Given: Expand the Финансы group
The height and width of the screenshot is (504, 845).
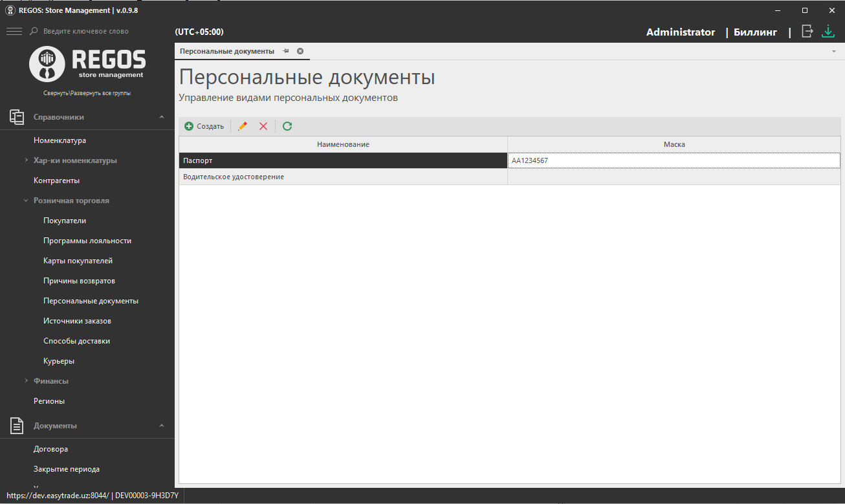Looking at the screenshot, I should pos(27,381).
